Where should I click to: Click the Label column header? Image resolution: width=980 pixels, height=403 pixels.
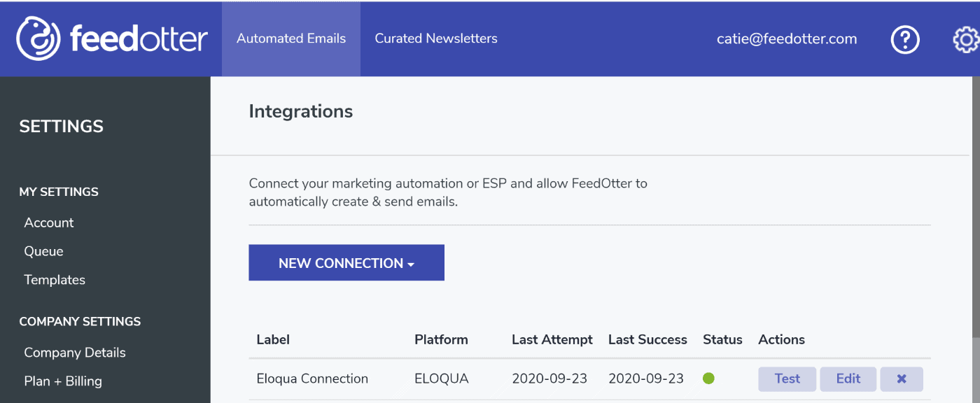(273, 339)
